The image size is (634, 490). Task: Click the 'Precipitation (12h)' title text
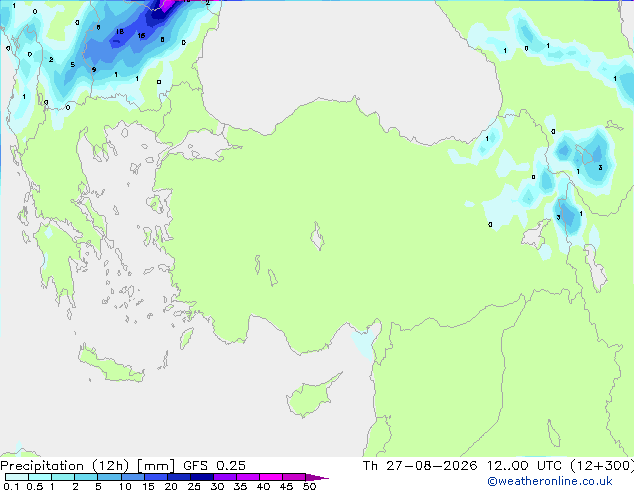(65, 466)
